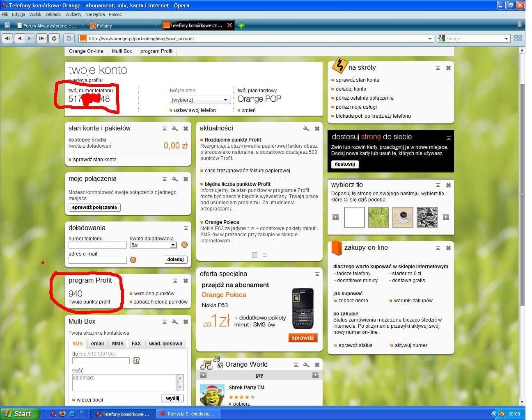
Task: Close the stan konta i pakietów panel
Action: point(186,129)
